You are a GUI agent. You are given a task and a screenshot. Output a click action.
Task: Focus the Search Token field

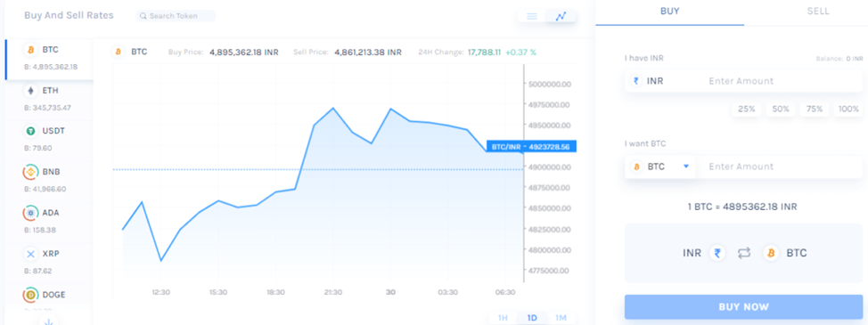click(176, 16)
